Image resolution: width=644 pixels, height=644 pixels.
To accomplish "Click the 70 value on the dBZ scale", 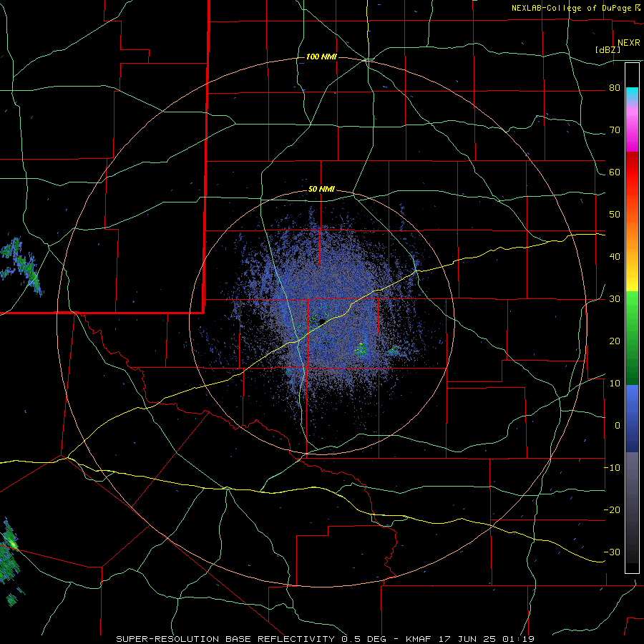I will [x=615, y=130].
